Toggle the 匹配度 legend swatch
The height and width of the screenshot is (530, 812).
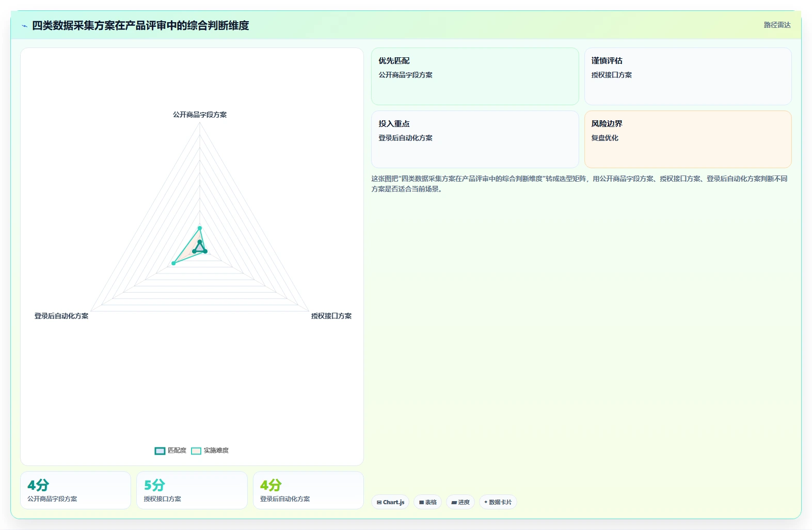160,451
